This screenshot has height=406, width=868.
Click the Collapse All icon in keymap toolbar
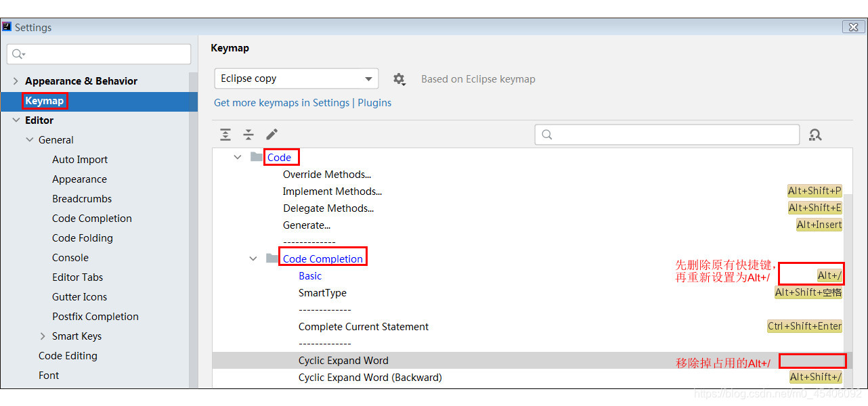248,135
